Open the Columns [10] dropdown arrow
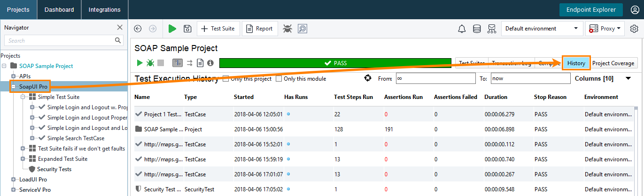This screenshot has height=196, width=644. pyautogui.click(x=628, y=79)
